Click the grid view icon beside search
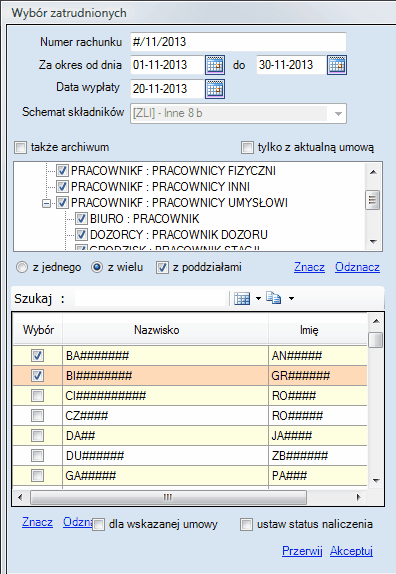Image resolution: width=396 pixels, height=574 pixels. click(x=242, y=298)
